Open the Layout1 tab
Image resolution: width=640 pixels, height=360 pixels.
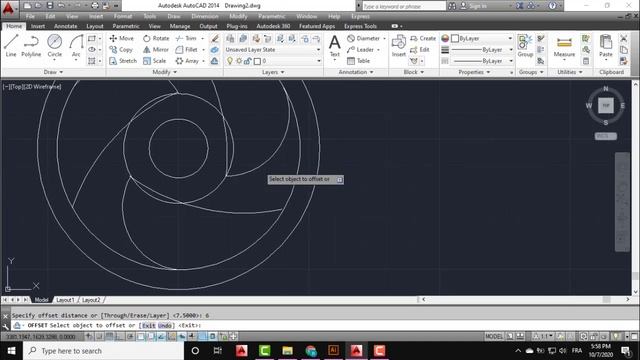(65, 300)
